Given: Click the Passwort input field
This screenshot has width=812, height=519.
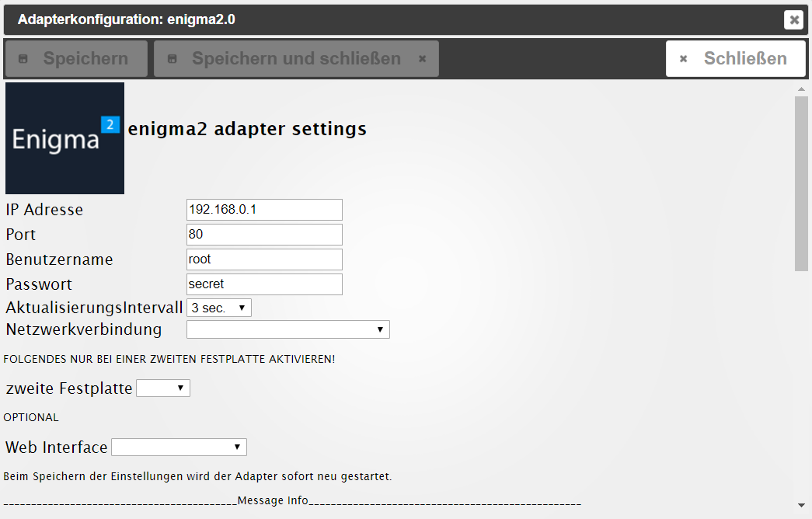Looking at the screenshot, I should (x=264, y=284).
